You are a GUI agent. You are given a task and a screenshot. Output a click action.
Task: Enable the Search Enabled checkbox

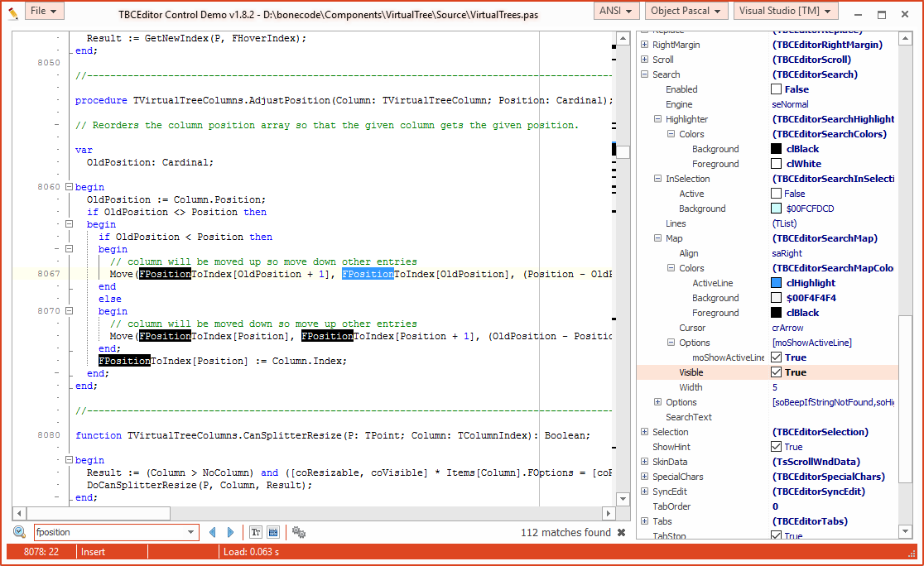click(x=776, y=89)
